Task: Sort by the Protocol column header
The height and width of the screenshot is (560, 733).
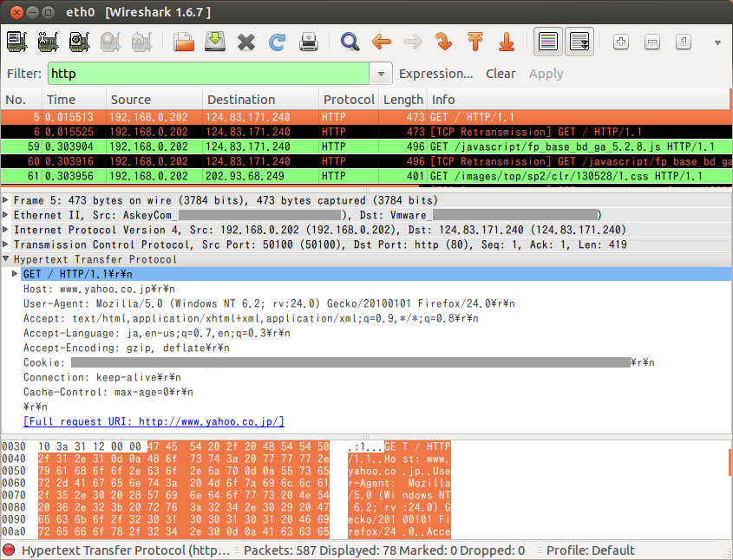Action: pos(349,100)
